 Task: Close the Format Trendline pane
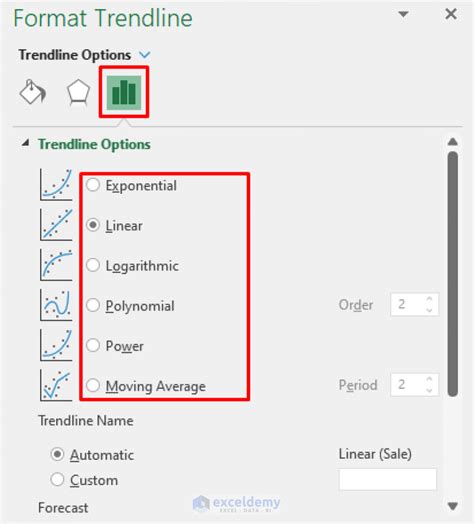click(451, 14)
